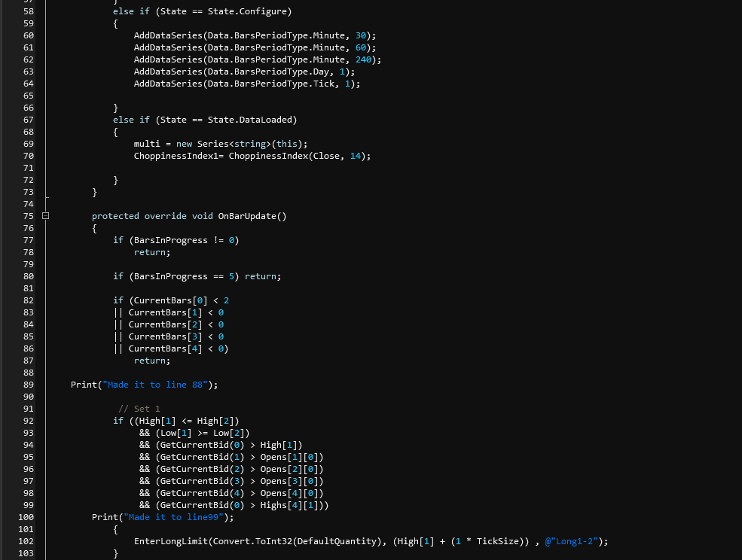Click line number 100 in gutter
The height and width of the screenshot is (560, 742).
point(26,517)
